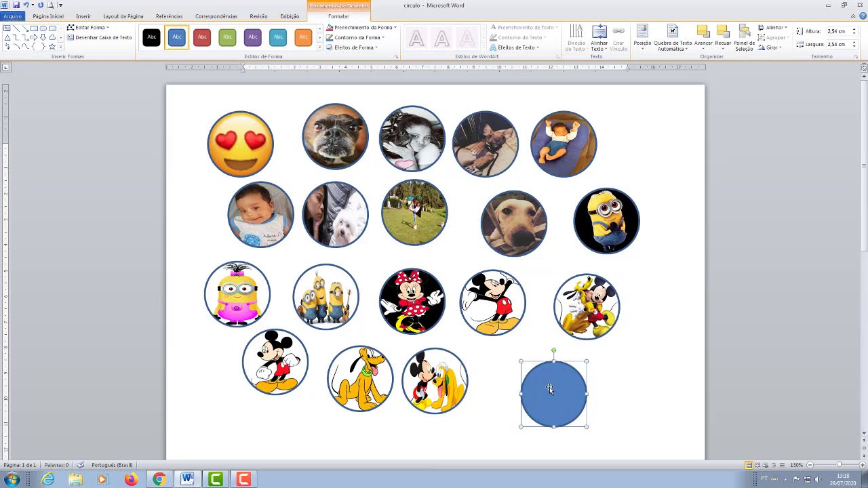Open the Alinhar objects menu

(772, 28)
